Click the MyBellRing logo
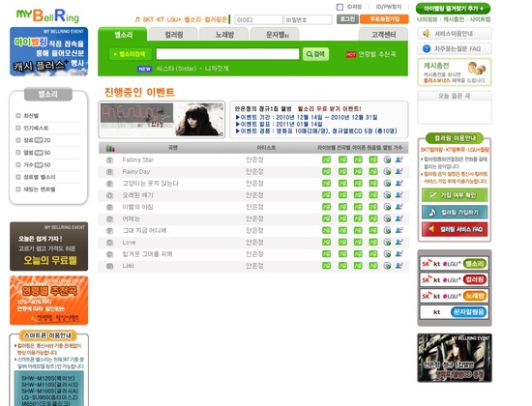The image size is (532, 406). (47, 15)
